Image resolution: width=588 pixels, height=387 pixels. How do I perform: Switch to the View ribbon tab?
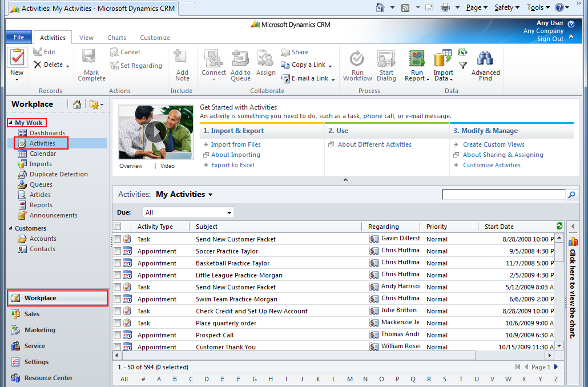(86, 38)
